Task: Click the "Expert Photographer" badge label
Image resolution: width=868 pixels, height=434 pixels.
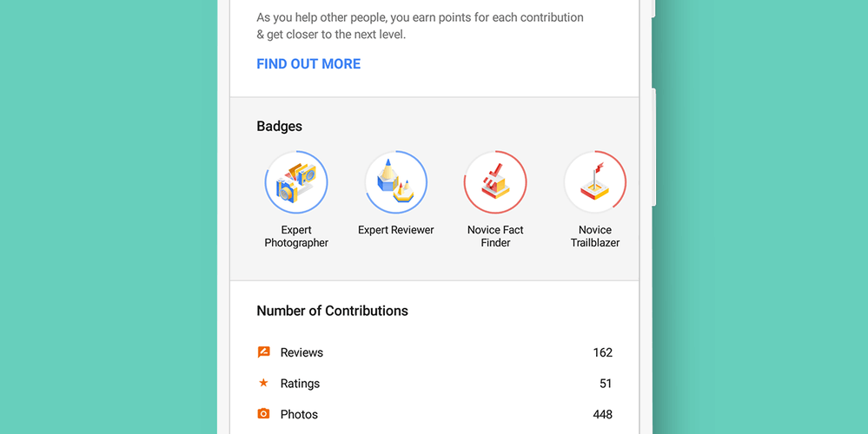Action: [296, 237]
